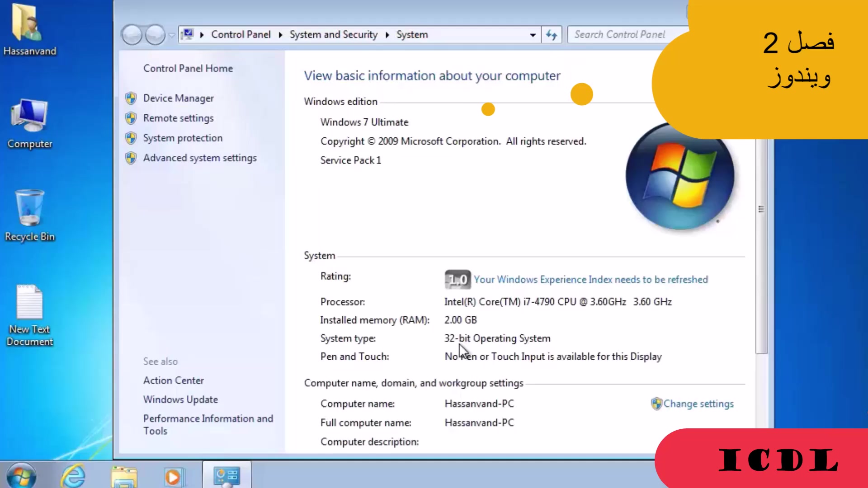Click the Back navigation button
The width and height of the screenshot is (868, 488).
click(132, 35)
